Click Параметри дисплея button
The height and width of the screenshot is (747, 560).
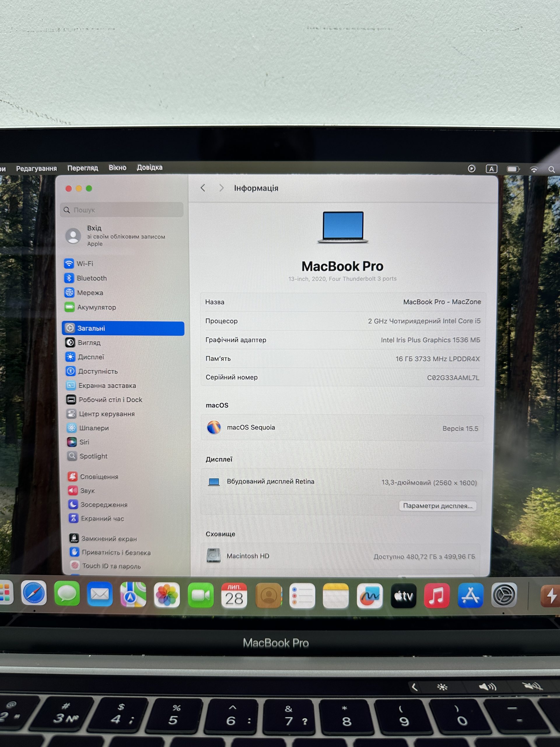tap(438, 506)
